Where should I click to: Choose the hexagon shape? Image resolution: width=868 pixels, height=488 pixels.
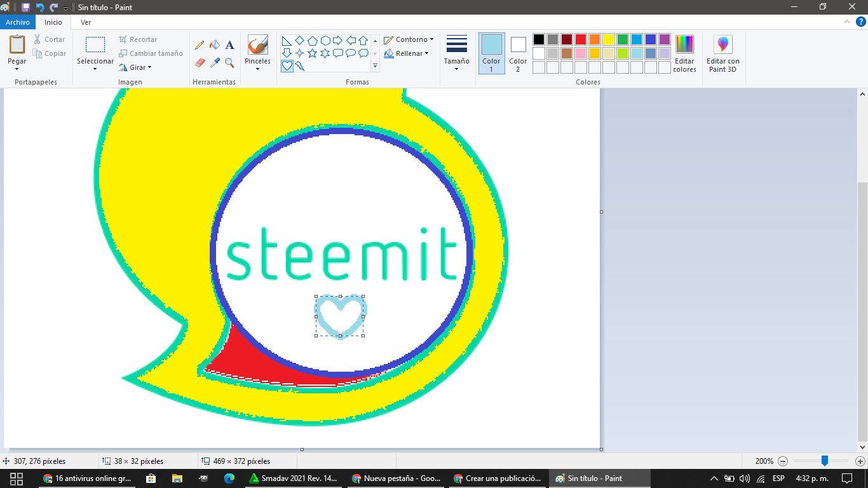(x=325, y=41)
